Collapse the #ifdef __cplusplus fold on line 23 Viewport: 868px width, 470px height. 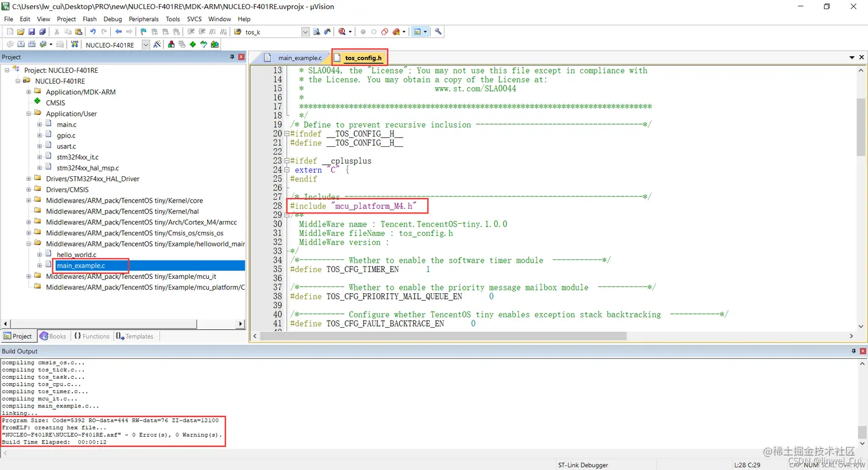coord(286,161)
